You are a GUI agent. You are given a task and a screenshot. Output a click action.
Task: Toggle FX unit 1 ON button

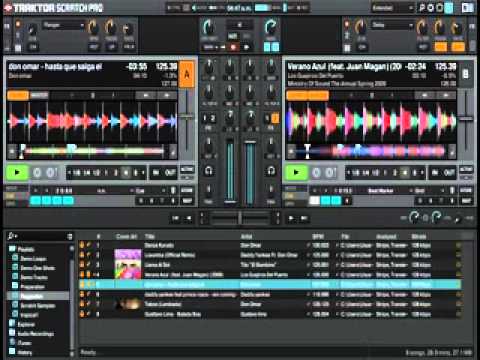click(x=33, y=47)
